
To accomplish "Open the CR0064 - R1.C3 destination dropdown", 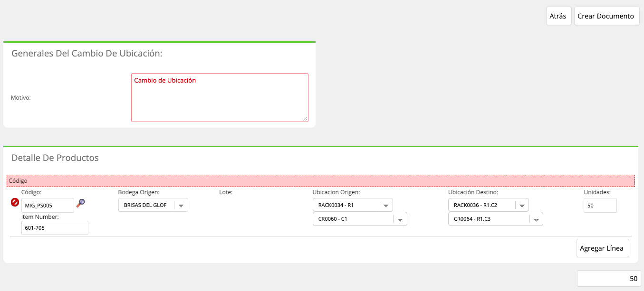I will [x=496, y=219].
